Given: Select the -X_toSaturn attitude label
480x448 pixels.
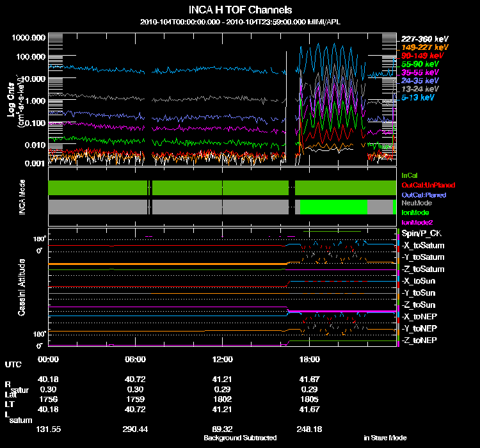Looking at the screenshot, I should pos(422,246).
